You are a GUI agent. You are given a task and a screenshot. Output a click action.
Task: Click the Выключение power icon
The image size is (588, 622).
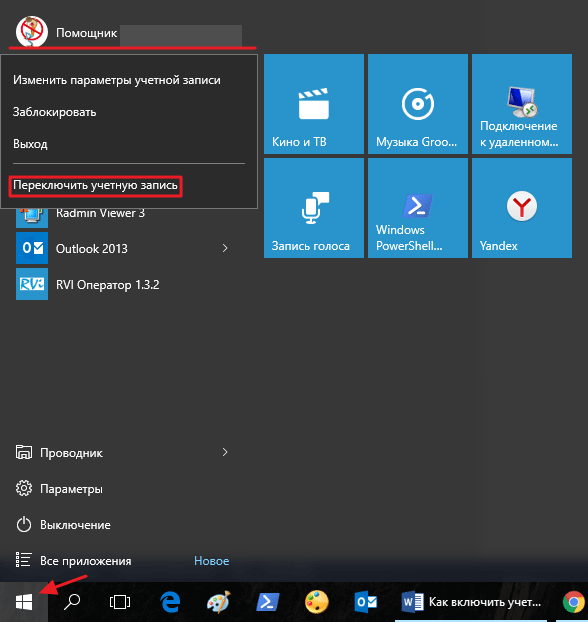[x=23, y=524]
